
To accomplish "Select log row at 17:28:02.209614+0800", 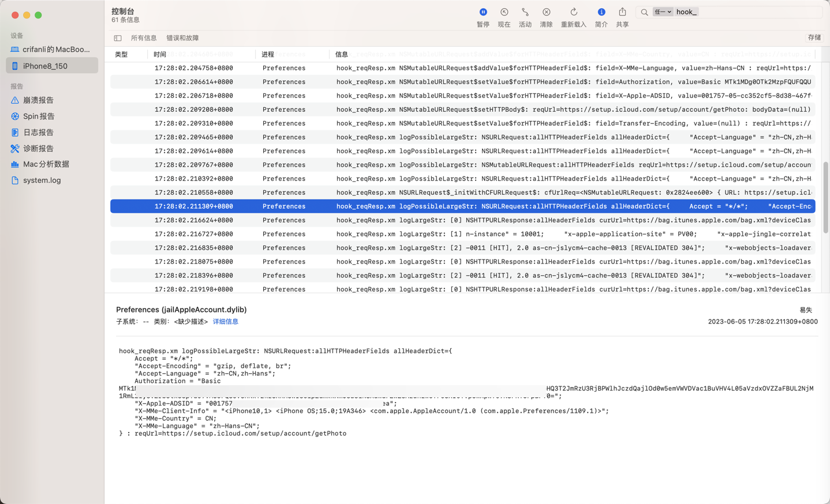I will tap(463, 151).
